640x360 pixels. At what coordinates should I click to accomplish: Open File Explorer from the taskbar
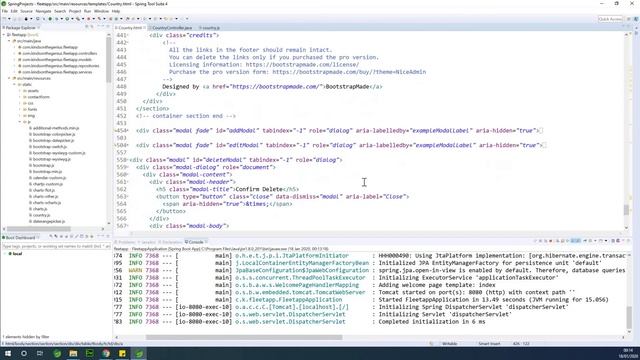pos(73,353)
